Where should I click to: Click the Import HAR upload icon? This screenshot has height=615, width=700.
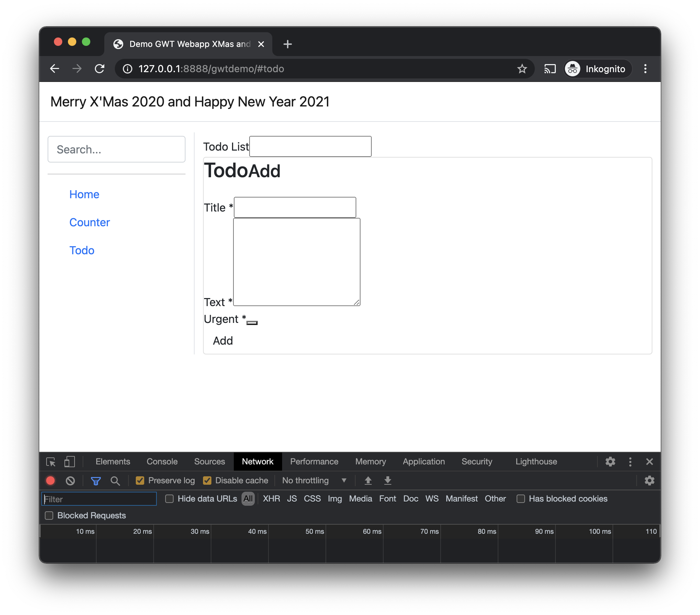click(x=368, y=481)
